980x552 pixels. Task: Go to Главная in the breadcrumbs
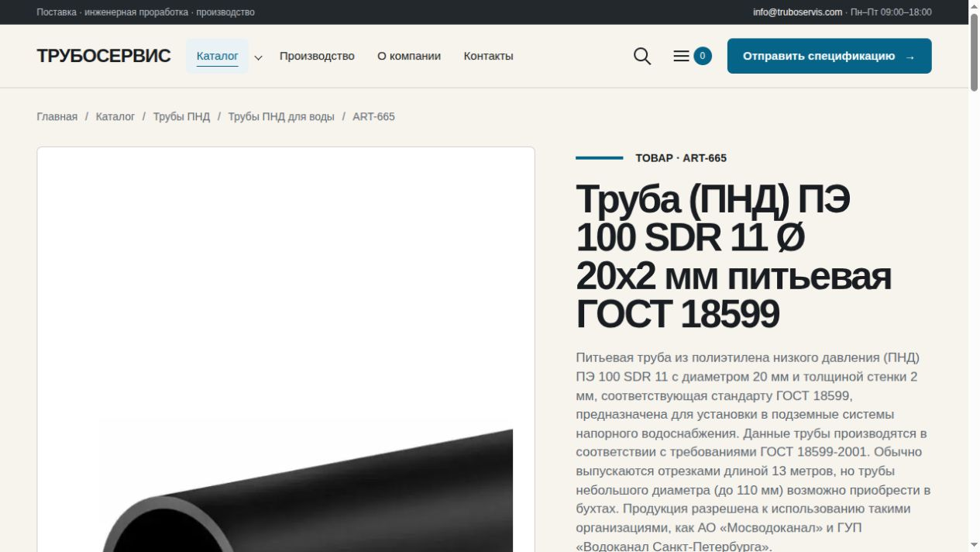coord(57,116)
